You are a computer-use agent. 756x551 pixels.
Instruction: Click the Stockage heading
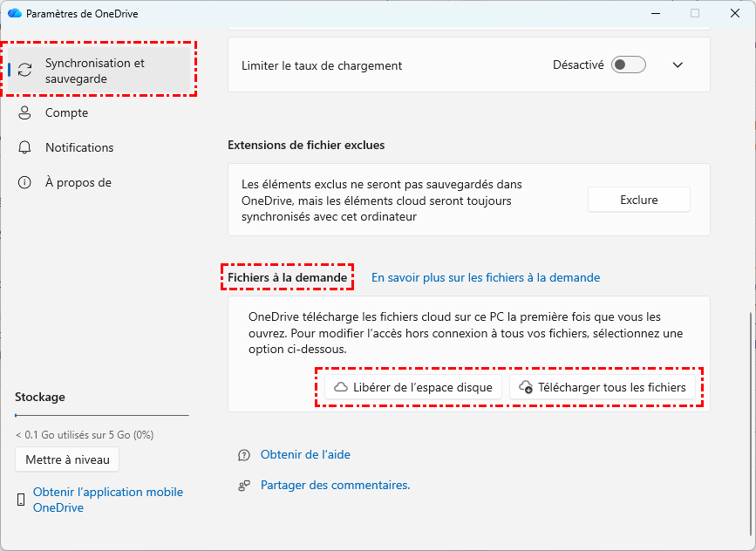(40, 398)
